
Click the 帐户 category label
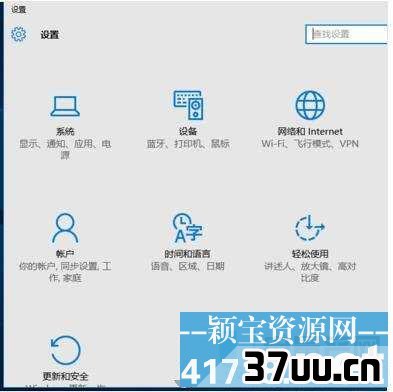[65, 254]
